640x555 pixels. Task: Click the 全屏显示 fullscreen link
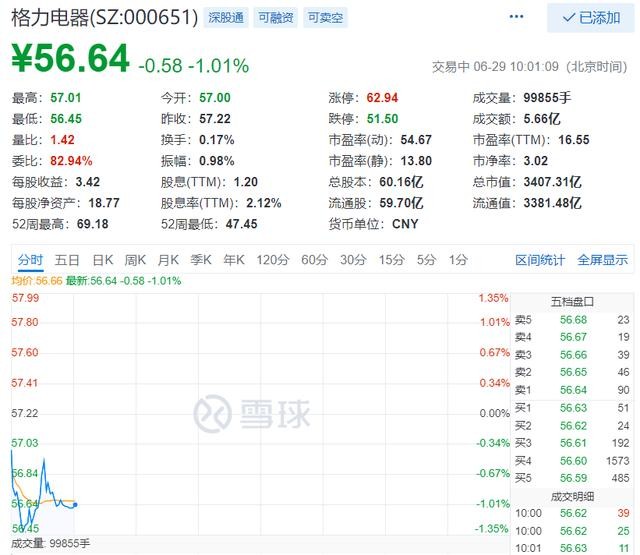click(x=602, y=260)
